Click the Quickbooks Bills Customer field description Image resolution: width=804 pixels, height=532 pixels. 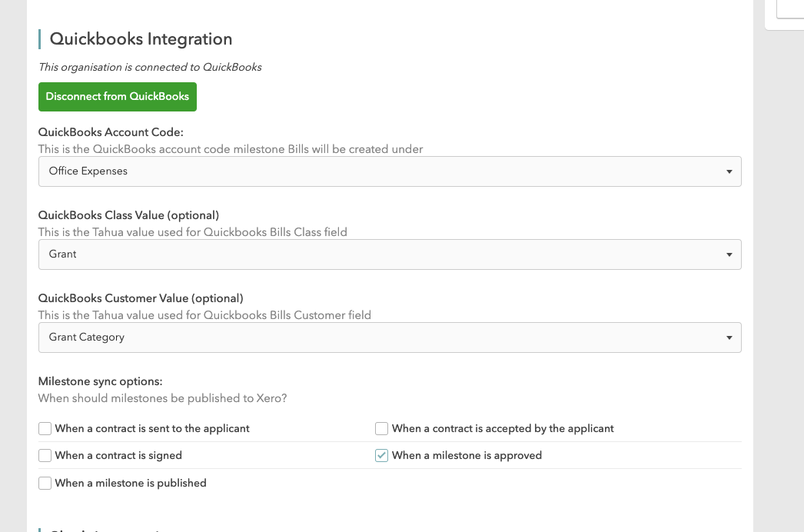[204, 315]
